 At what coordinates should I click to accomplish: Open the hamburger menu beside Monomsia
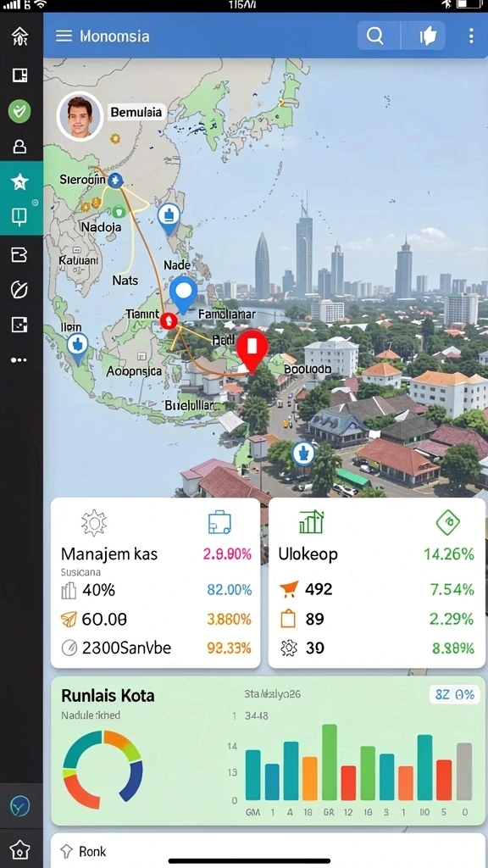(x=64, y=36)
